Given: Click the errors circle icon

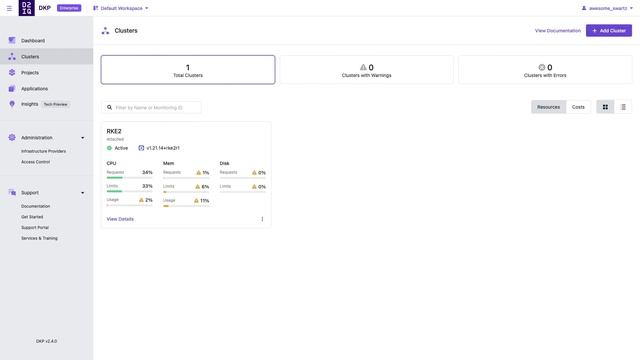Looking at the screenshot, I should 542,67.
